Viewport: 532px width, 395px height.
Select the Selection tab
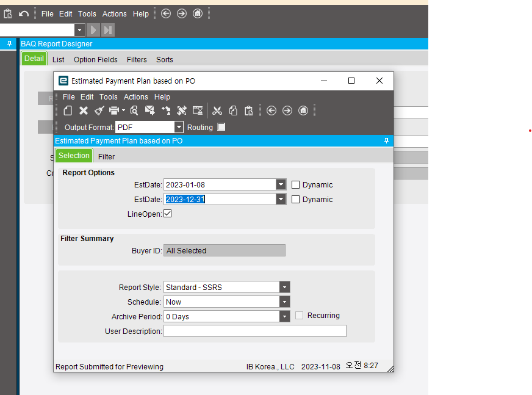(x=74, y=156)
